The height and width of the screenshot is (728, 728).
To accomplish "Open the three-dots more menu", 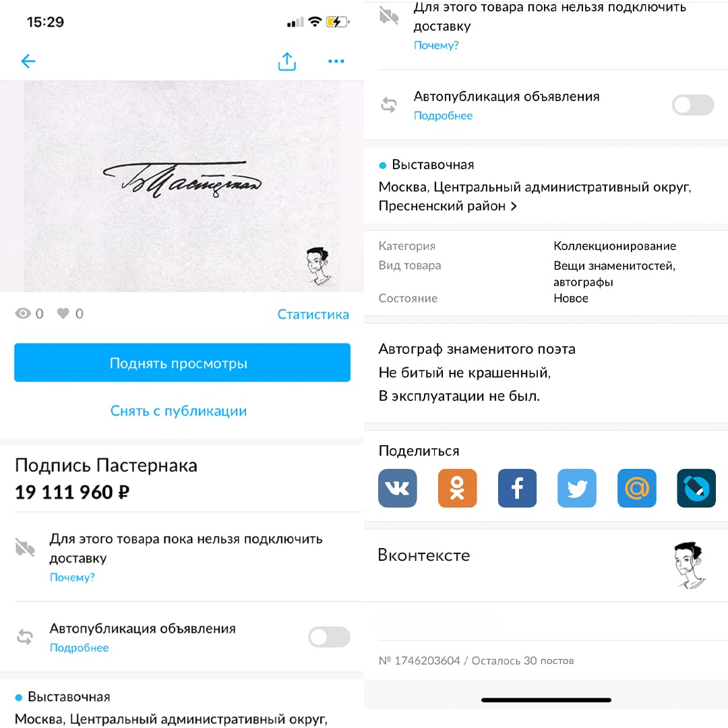I will pos(336,61).
